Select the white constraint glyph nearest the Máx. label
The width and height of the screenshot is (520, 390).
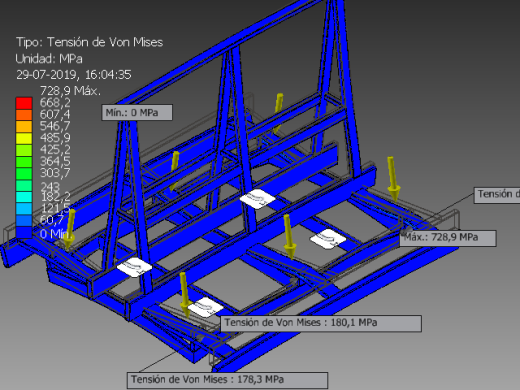[328, 239]
